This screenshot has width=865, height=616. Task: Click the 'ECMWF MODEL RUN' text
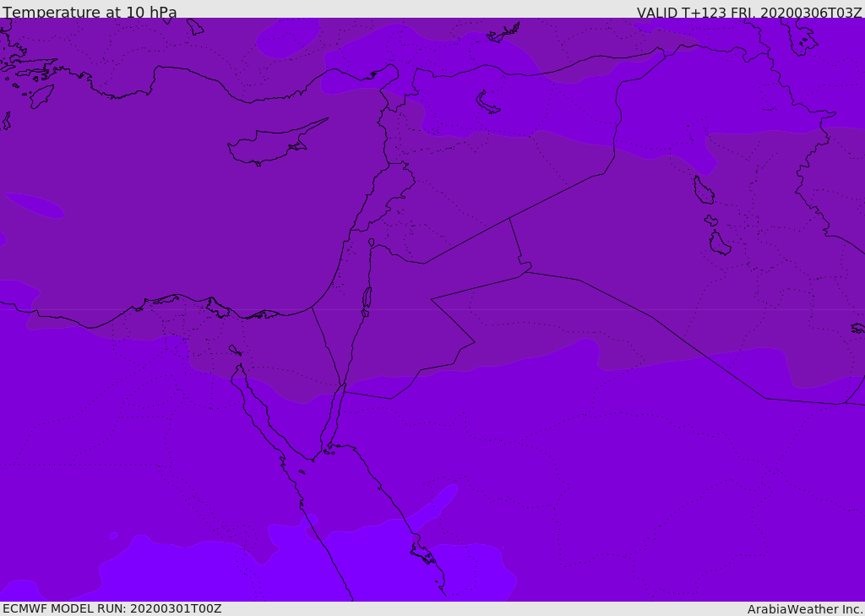click(112, 608)
